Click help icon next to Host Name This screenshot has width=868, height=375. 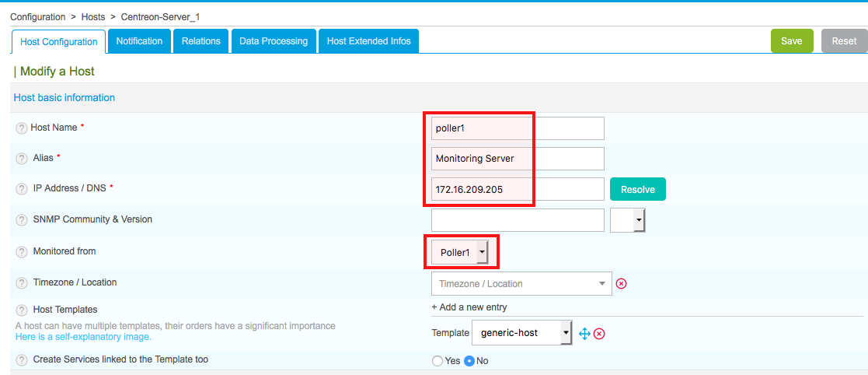coord(22,128)
